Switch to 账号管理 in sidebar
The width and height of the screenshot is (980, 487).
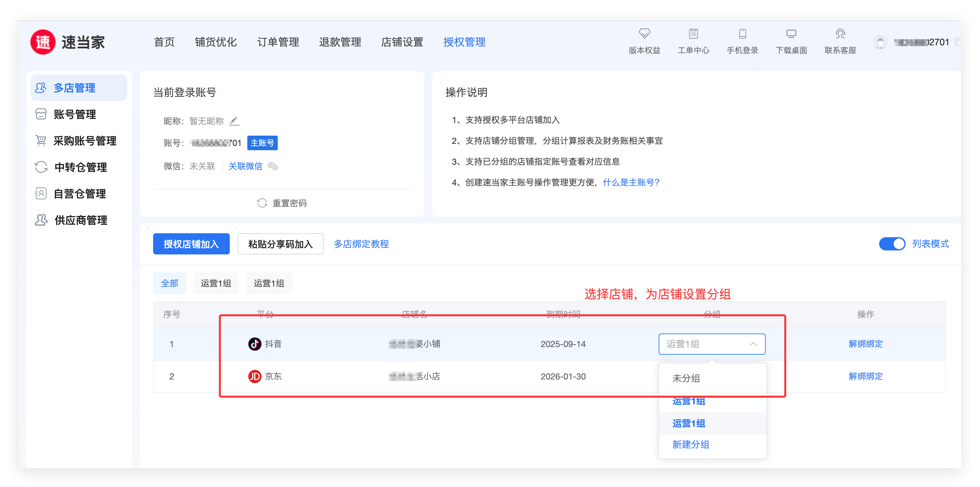coord(75,114)
